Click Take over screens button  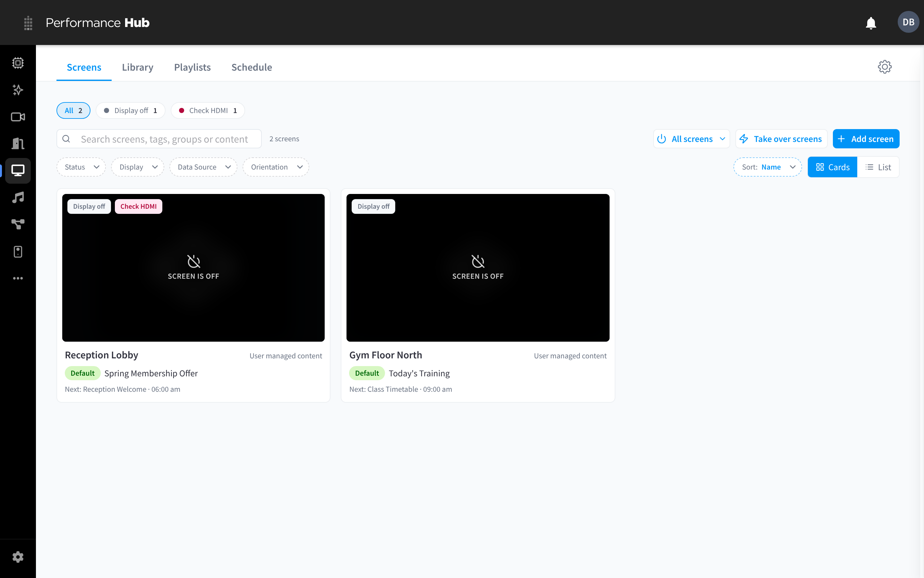781,139
